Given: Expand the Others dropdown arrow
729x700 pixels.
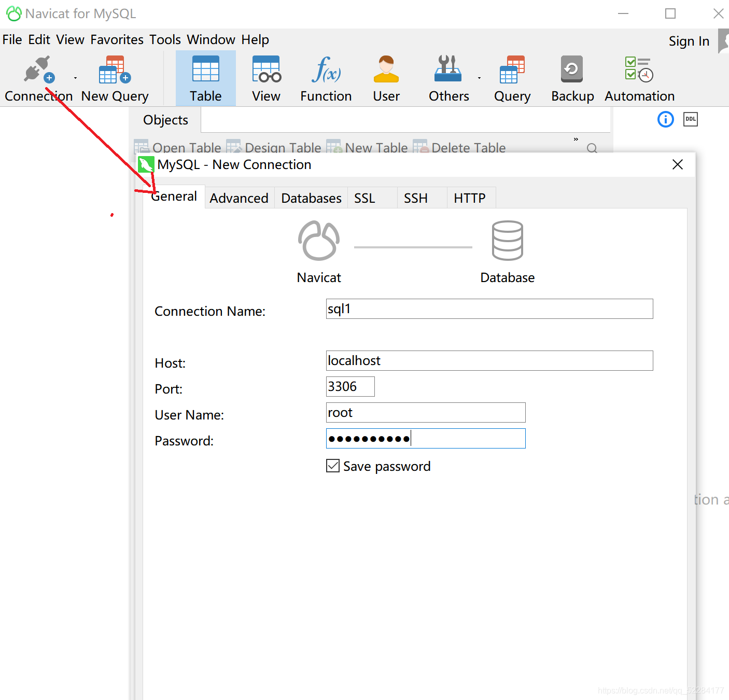Looking at the screenshot, I should click(x=480, y=78).
